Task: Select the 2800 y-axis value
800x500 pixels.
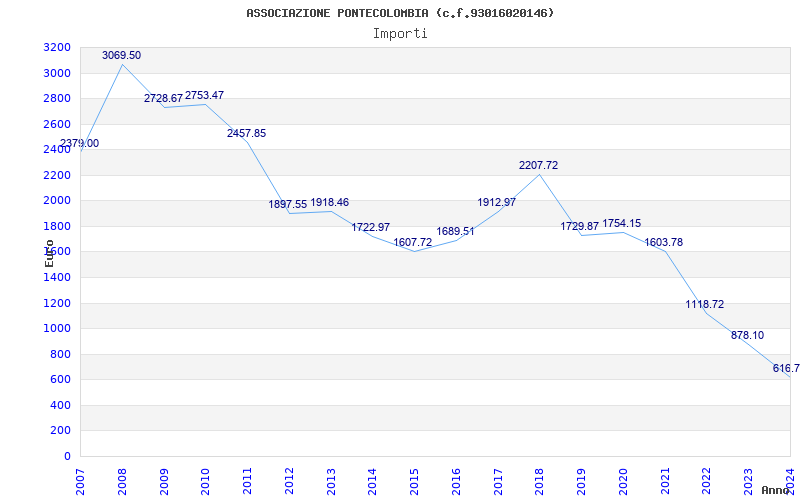Action: 57,98
